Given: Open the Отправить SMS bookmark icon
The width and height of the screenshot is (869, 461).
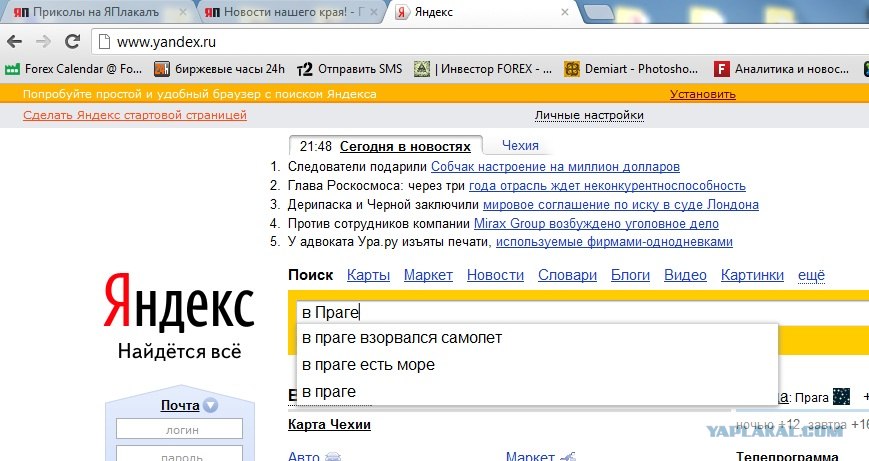Looking at the screenshot, I should [x=305, y=69].
